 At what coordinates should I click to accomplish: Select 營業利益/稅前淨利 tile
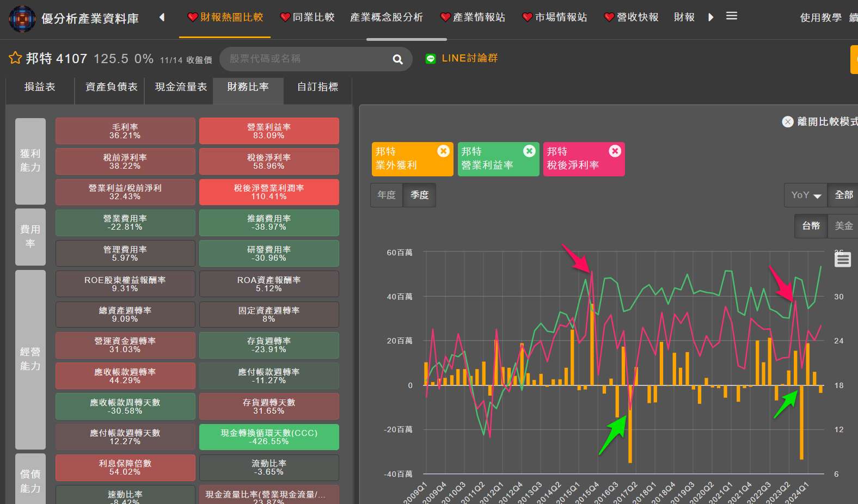125,192
